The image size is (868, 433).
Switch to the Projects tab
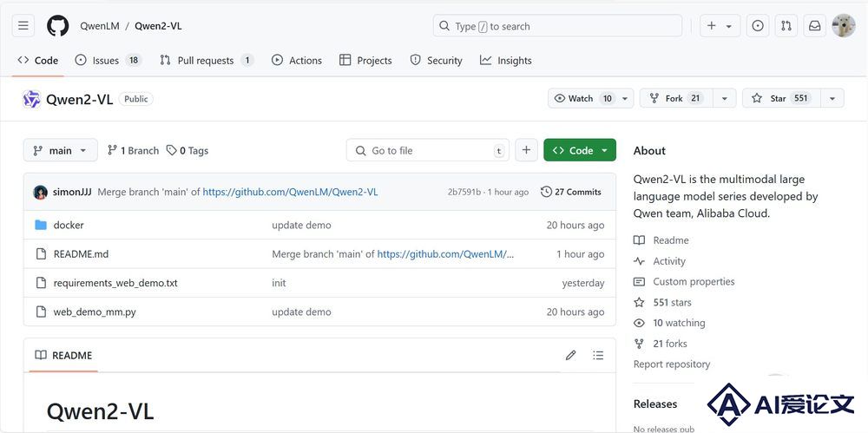click(366, 61)
